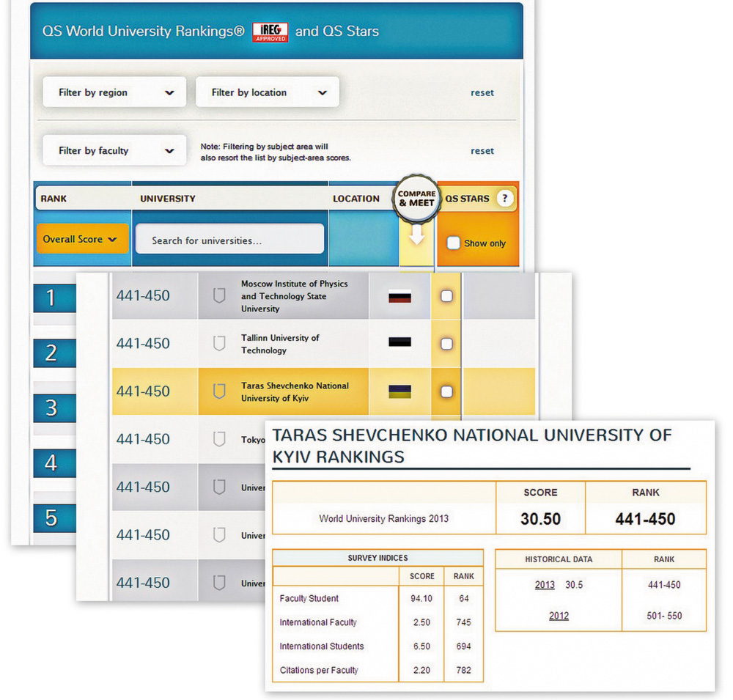Open the Overall Score sort dropdown
Screen dimensions: 733x700
81,239
